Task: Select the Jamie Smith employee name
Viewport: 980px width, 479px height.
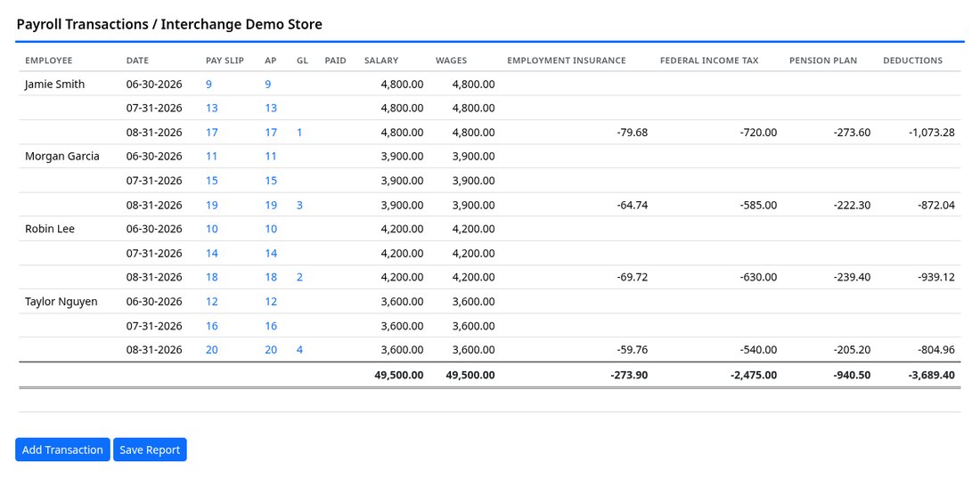Action: tap(54, 84)
